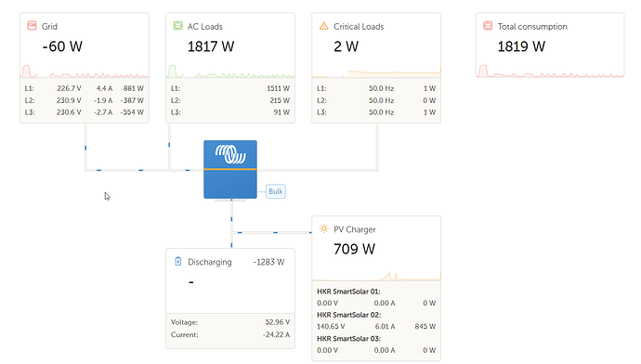Open the Critical Loads card title
The image size is (641, 364).
359,27
